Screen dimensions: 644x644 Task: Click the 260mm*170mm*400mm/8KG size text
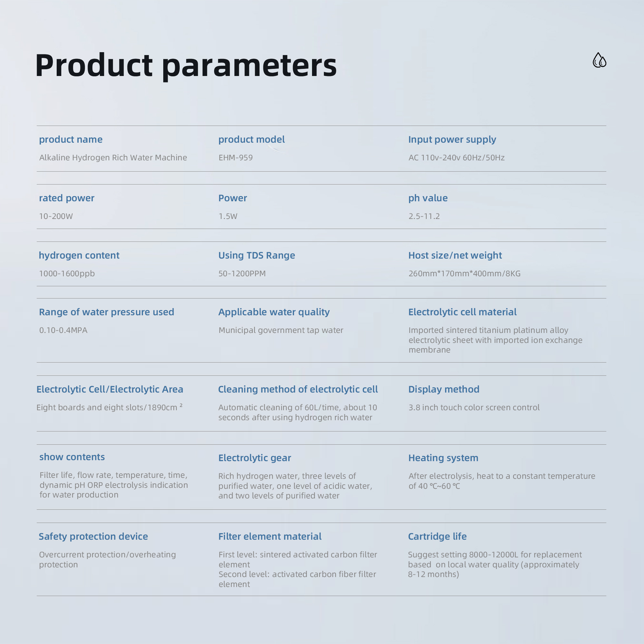[x=464, y=274]
